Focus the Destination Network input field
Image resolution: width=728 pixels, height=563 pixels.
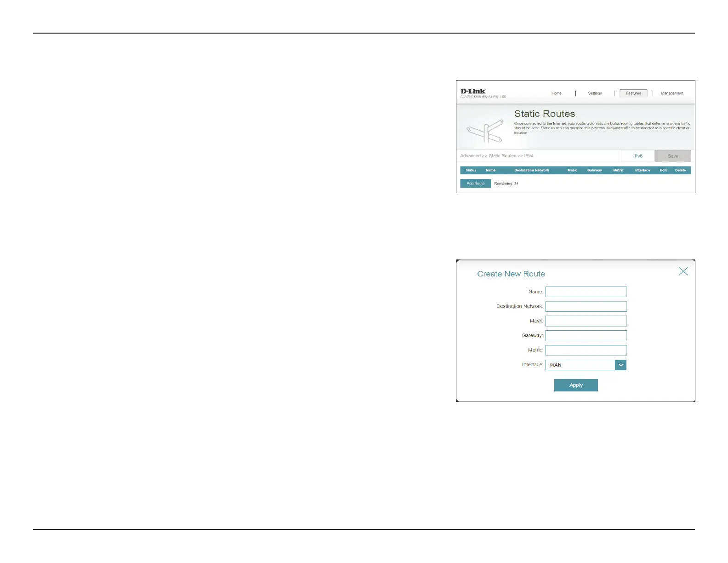point(586,307)
